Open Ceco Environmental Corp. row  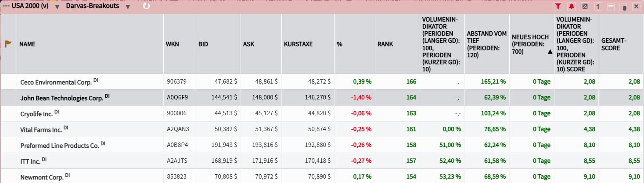pyautogui.click(x=322, y=82)
